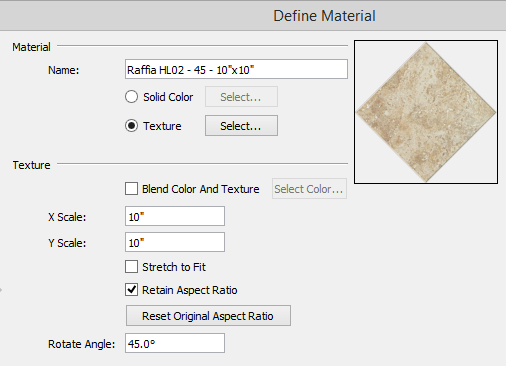
Task: Select the Solid Color radio button
Action: coord(131,97)
